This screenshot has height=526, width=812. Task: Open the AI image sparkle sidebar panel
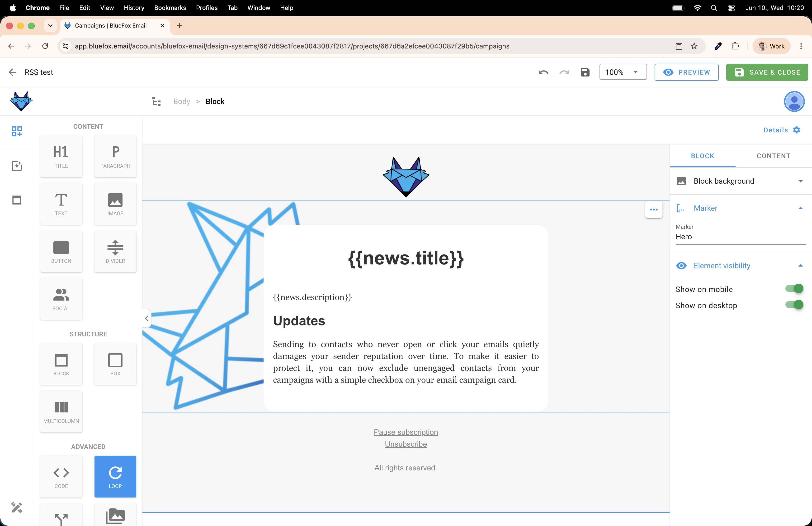pos(17,166)
